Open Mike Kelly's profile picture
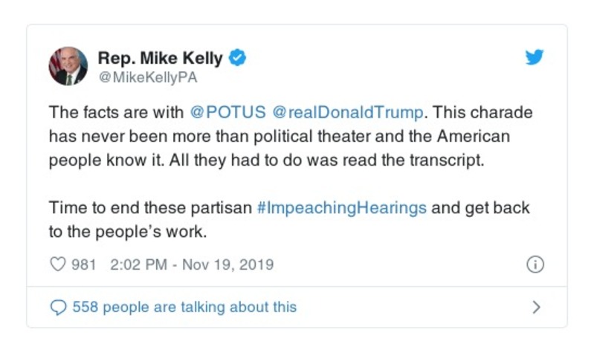The height and width of the screenshot is (364, 594). [68, 65]
